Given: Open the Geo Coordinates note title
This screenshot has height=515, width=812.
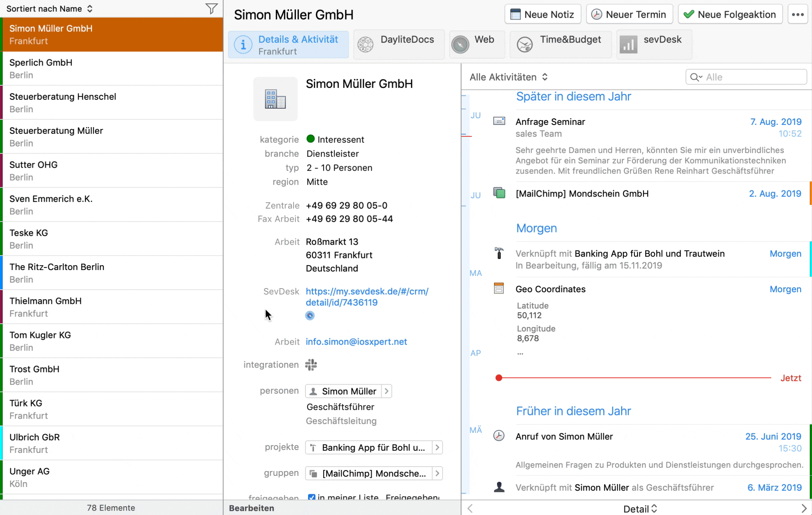Looking at the screenshot, I should (x=551, y=289).
